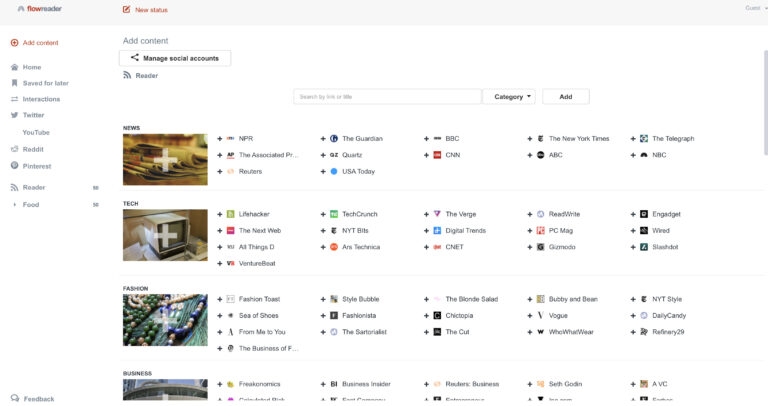Go to Home in the sidebar

[26, 67]
